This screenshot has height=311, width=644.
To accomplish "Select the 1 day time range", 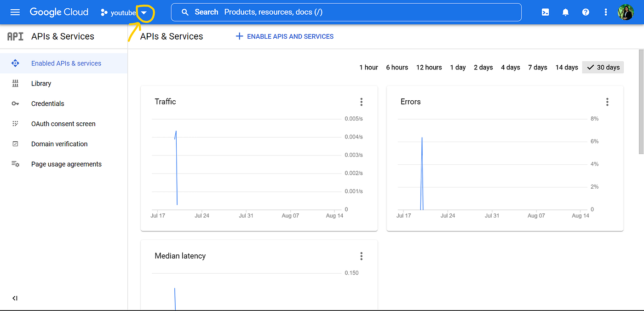I will click(x=458, y=67).
